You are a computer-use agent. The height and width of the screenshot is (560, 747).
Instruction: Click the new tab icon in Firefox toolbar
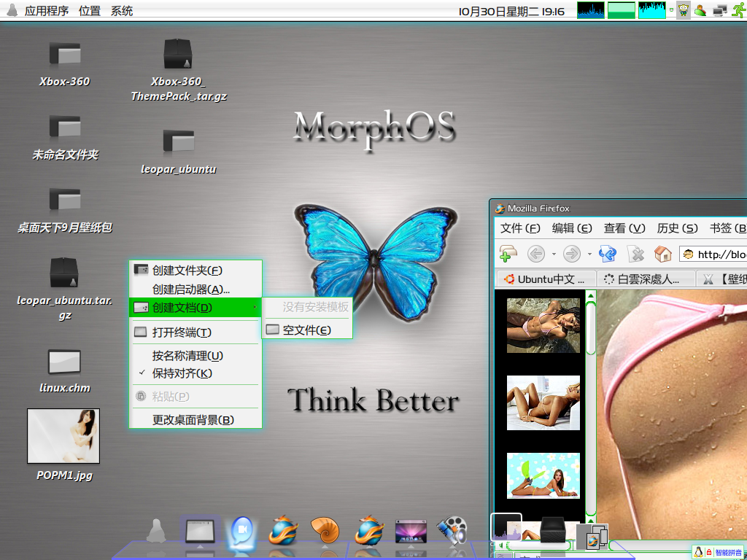point(508,253)
